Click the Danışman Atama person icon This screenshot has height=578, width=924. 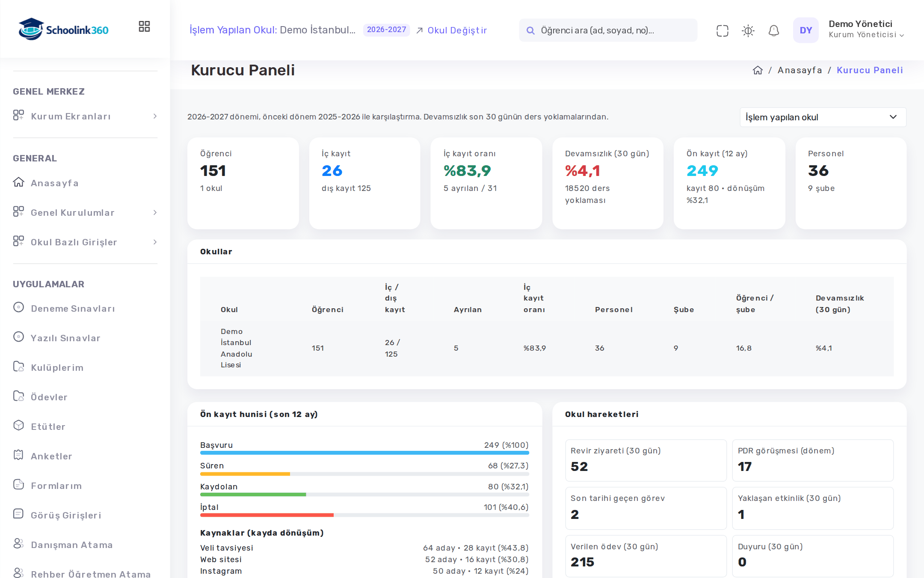(18, 544)
